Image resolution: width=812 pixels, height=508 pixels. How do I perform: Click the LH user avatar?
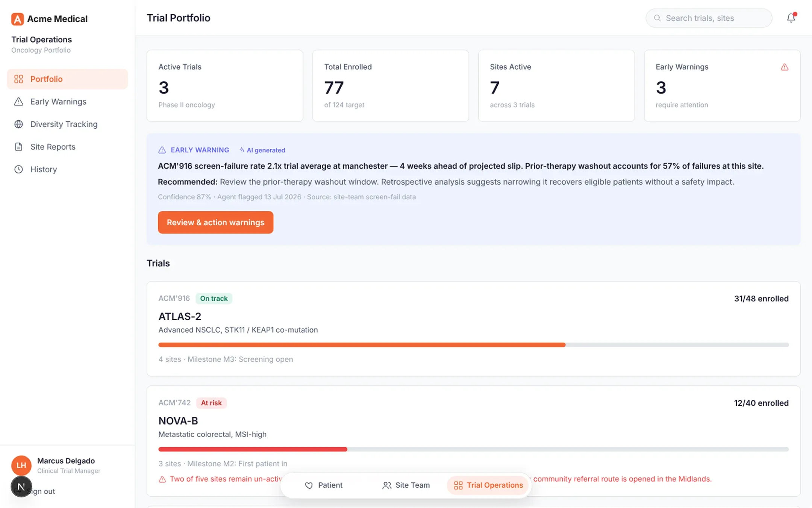click(x=21, y=465)
